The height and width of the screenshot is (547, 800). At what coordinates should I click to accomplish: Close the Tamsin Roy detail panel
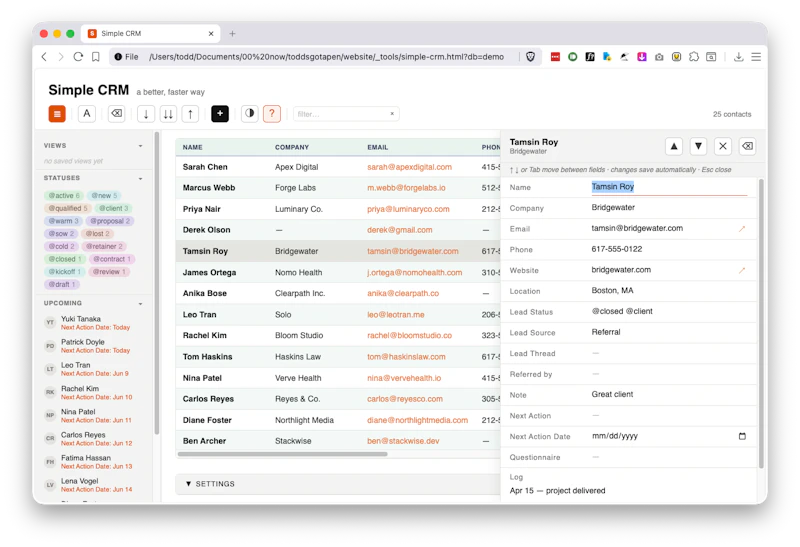723,146
